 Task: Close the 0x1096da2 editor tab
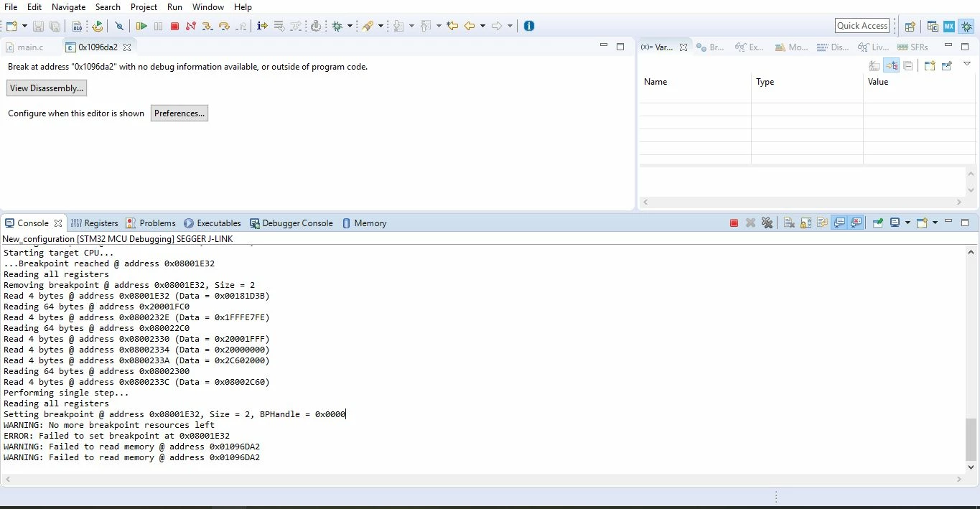tap(127, 47)
